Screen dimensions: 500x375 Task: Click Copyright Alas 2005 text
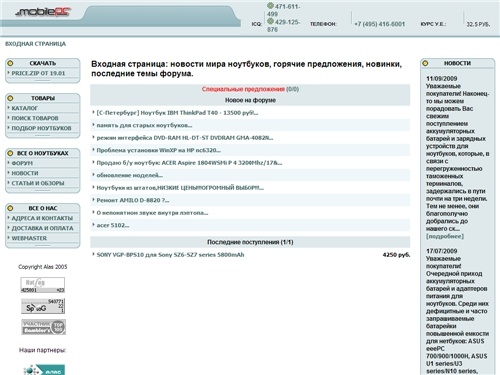tap(43, 267)
